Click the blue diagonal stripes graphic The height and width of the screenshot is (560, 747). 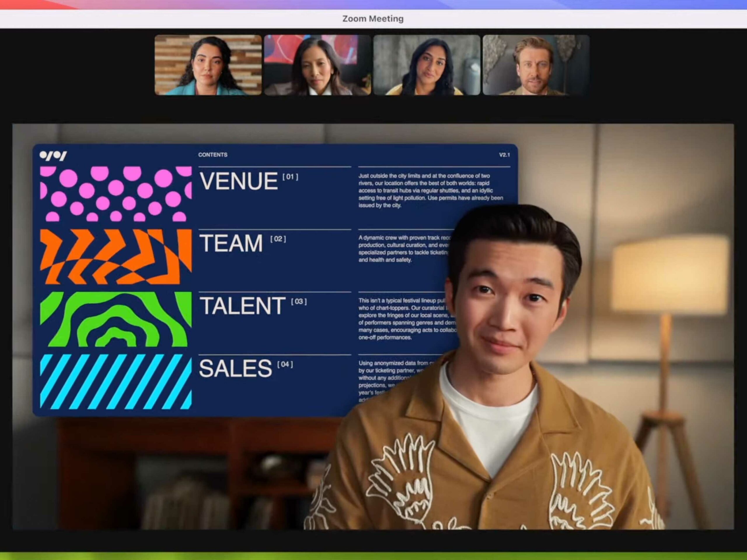[116, 381]
